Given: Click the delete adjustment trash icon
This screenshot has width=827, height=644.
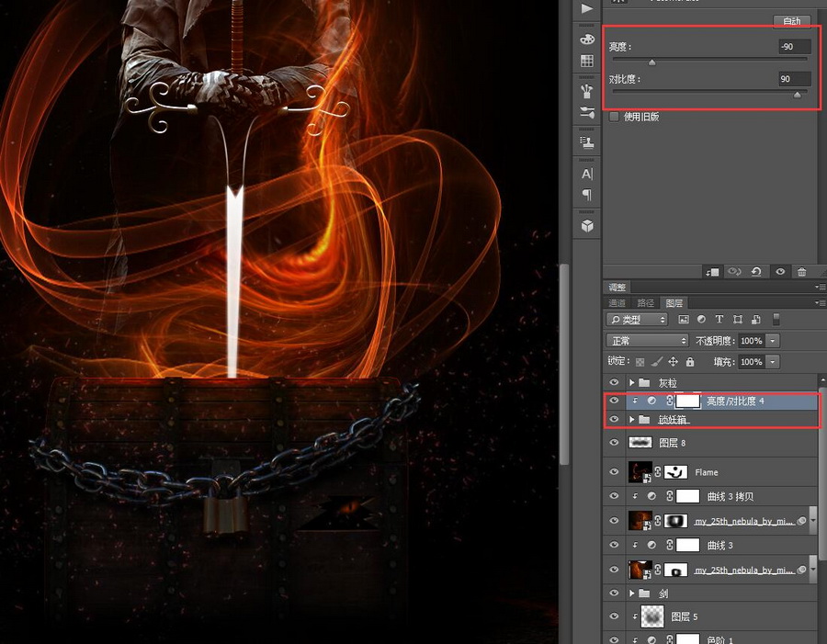Looking at the screenshot, I should pos(801,272).
